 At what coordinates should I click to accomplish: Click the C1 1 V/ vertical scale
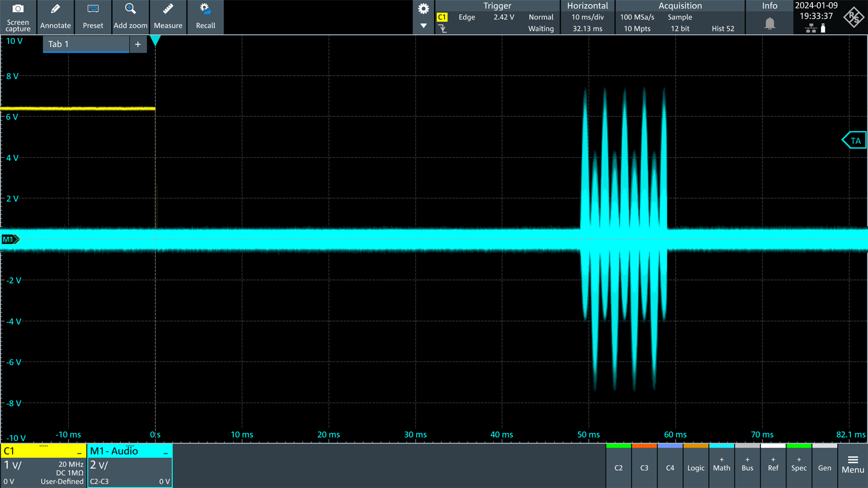(13, 465)
